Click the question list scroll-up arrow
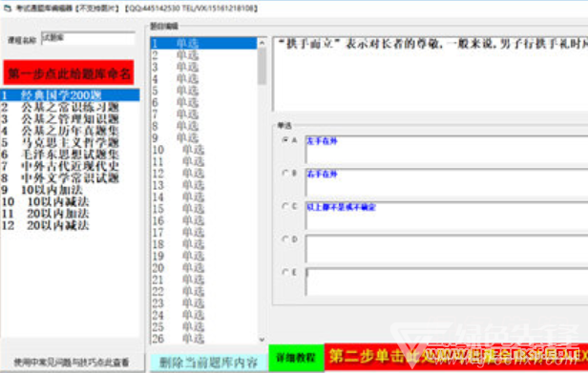 pyautogui.click(x=262, y=43)
